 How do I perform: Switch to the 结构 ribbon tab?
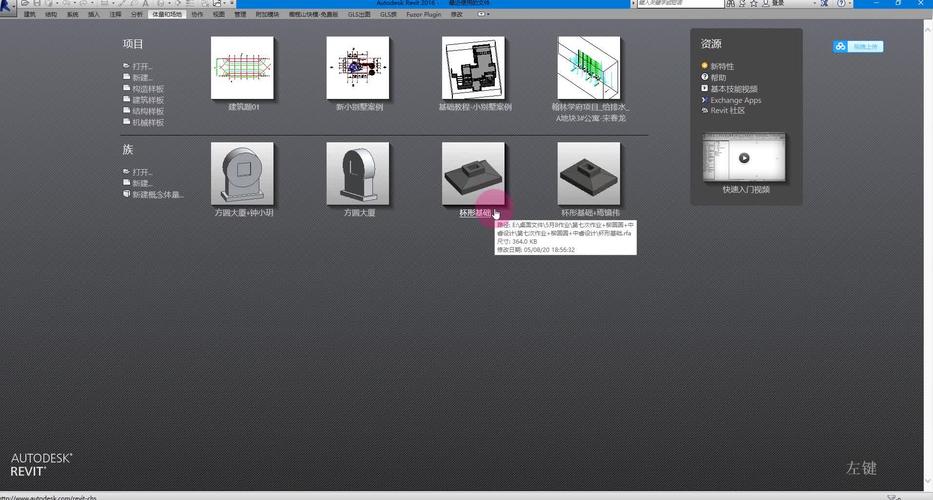[x=51, y=14]
